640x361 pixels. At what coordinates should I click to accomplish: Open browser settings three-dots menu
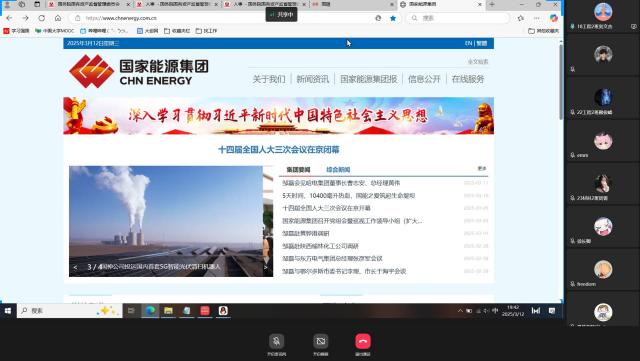pyautogui.click(x=537, y=18)
